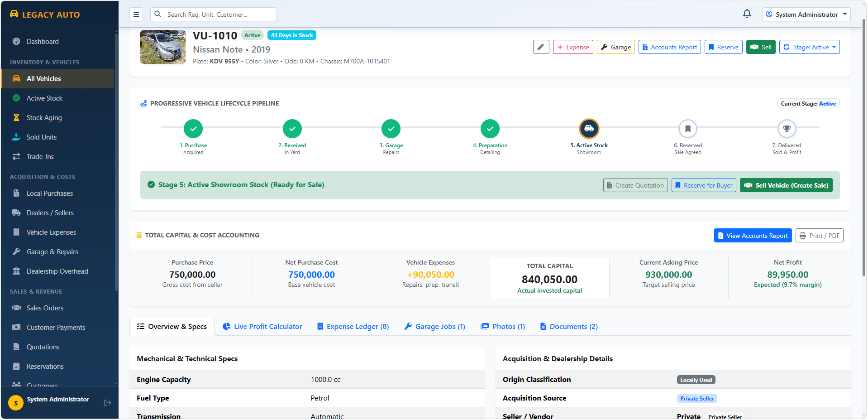Image resolution: width=868 pixels, height=420 pixels.
Task: Open Active Stock in sidebar
Action: [58, 98]
